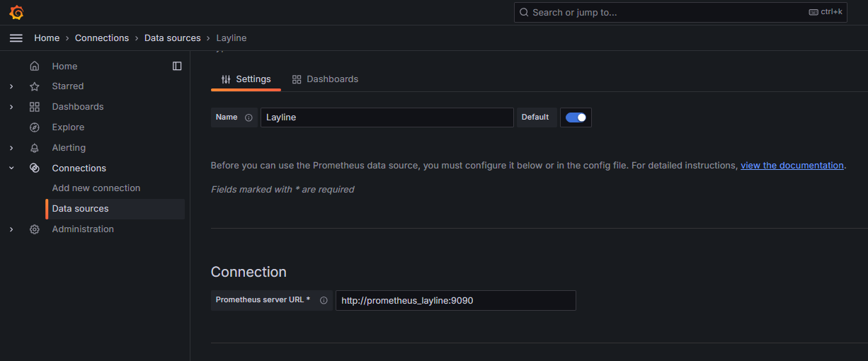Click the Connection section heading
The width and height of the screenshot is (868, 361).
[249, 272]
